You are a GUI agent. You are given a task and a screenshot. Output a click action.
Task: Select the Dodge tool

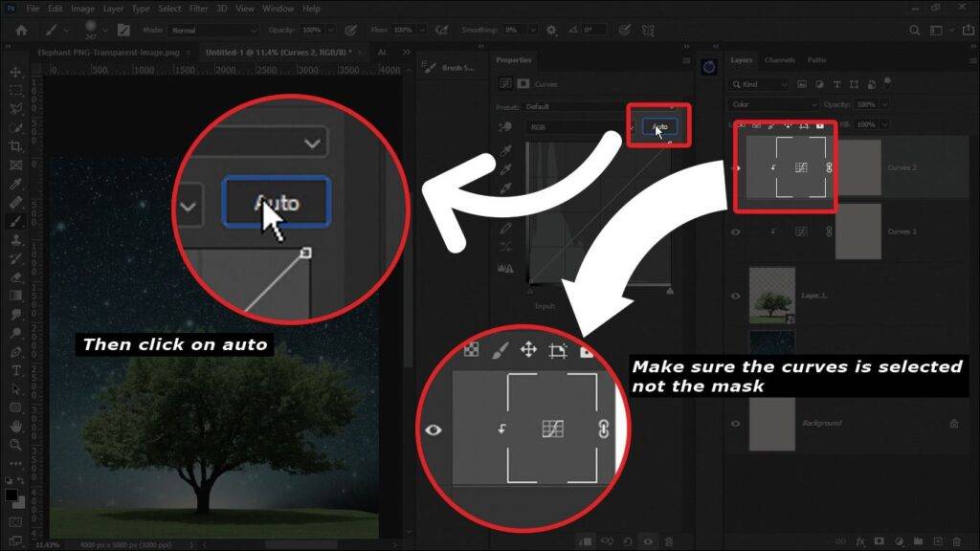coord(15,333)
